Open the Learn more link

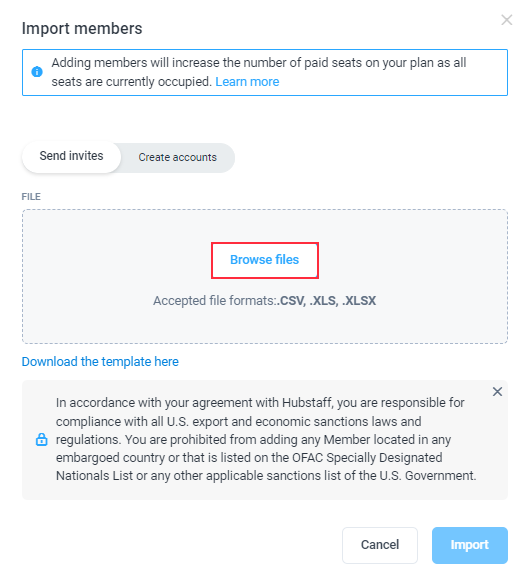247,82
